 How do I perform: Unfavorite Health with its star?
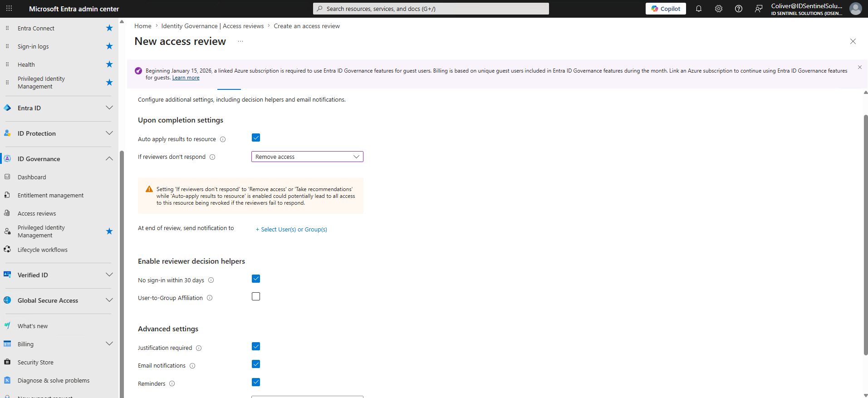pyautogui.click(x=109, y=64)
